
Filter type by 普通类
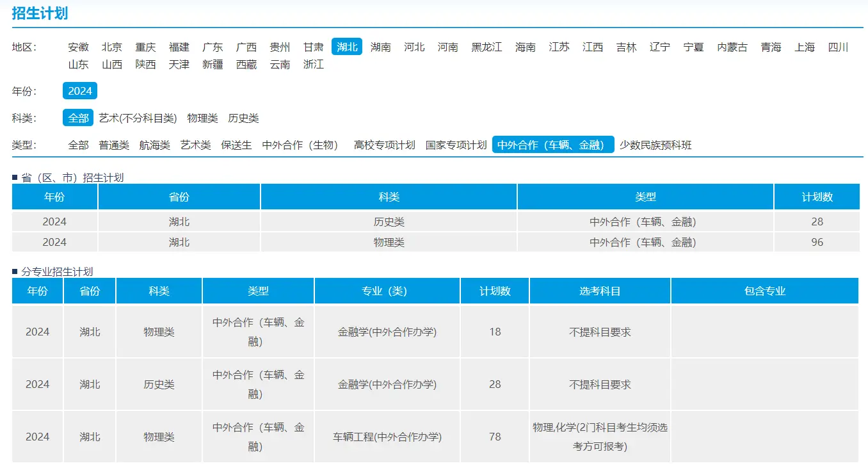114,145
